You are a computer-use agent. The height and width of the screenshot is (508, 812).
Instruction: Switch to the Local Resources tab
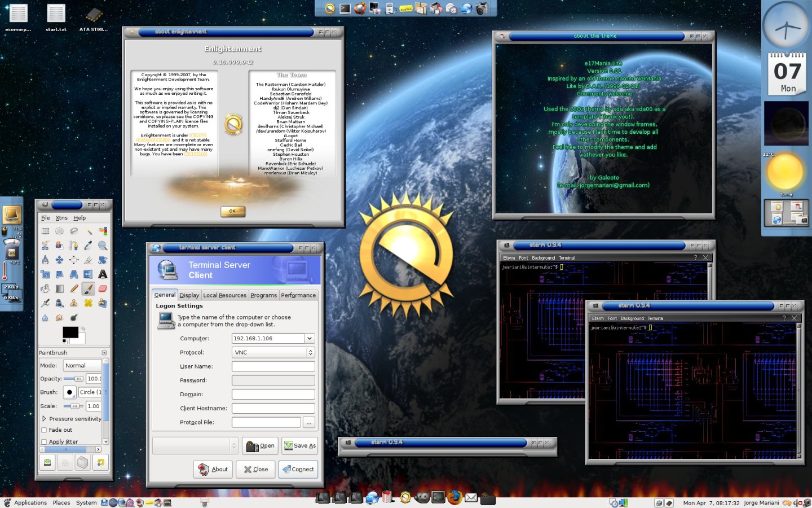pos(224,295)
